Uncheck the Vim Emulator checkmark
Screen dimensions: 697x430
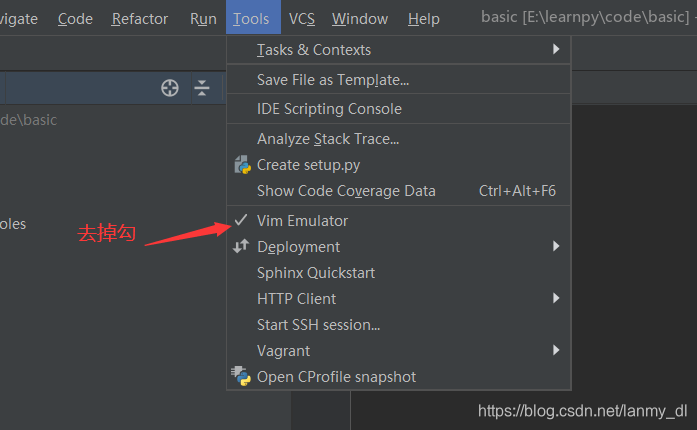(241, 220)
